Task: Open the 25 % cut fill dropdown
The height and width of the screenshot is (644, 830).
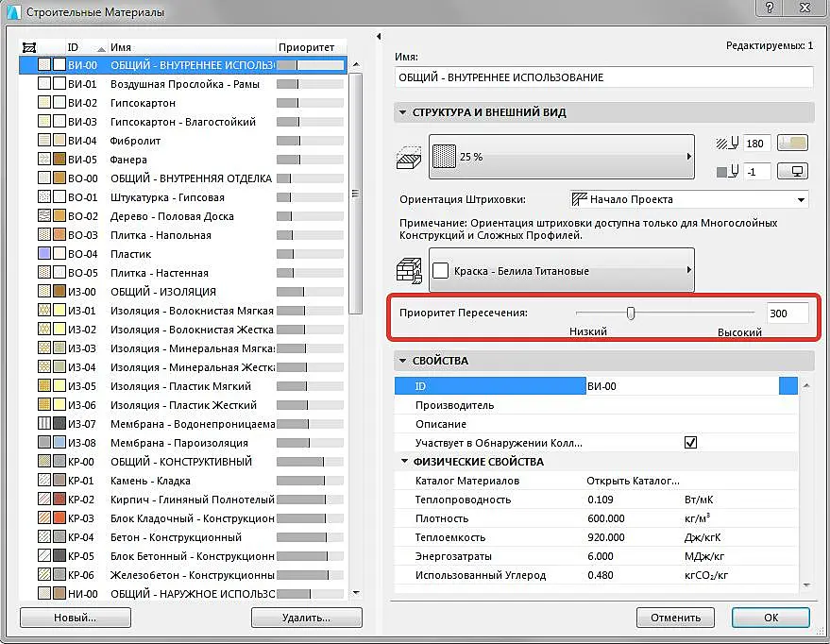Action: tap(562, 157)
